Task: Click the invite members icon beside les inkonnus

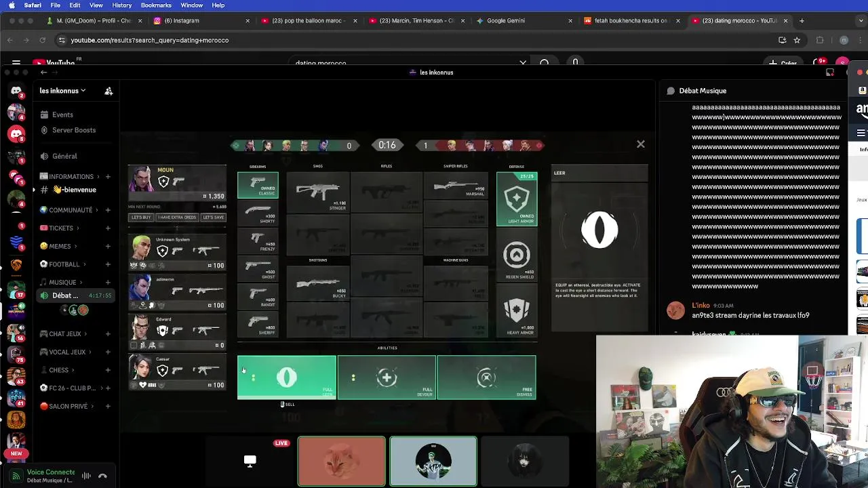Action: [108, 91]
